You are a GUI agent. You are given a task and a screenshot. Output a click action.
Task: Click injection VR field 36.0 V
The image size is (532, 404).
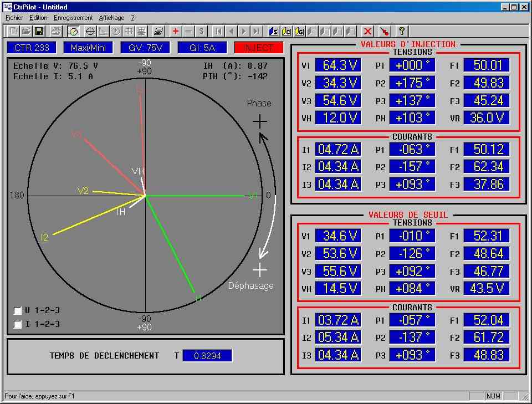[x=487, y=117]
